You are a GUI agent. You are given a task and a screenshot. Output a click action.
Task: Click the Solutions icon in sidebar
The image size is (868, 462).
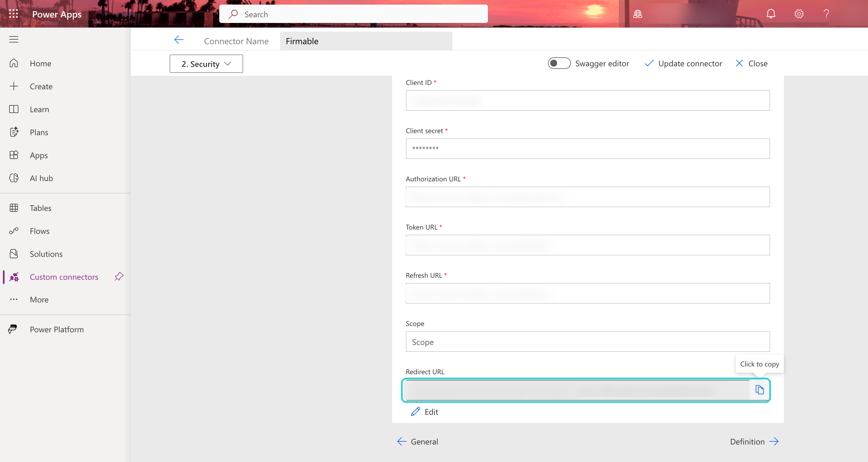[14, 253]
